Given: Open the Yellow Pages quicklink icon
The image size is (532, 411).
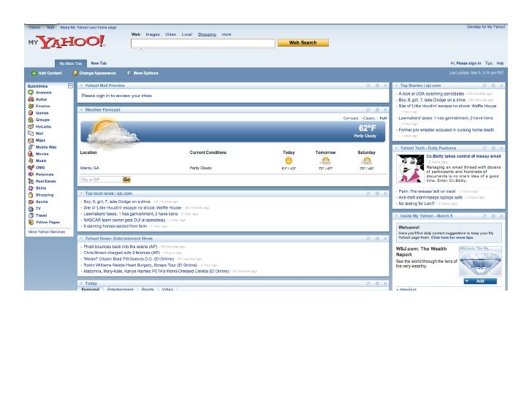Looking at the screenshot, I should click(31, 222).
